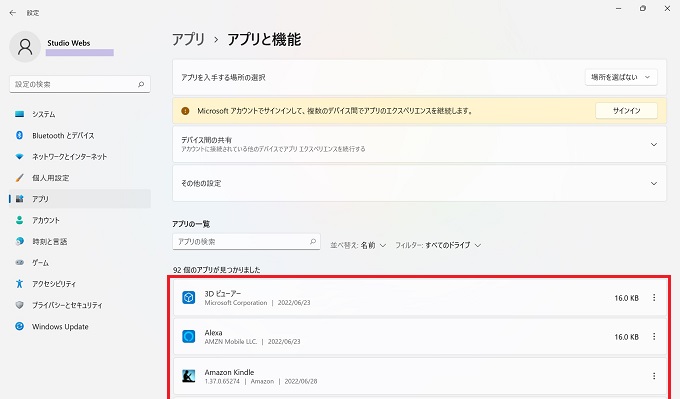Open ネットワークとインターネット settings
Screen dimensions: 680x399
click(x=80, y=157)
